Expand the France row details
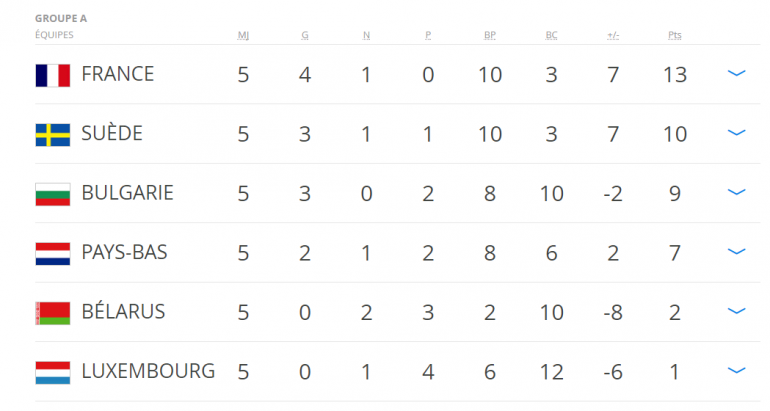The image size is (770, 411). pos(737,74)
